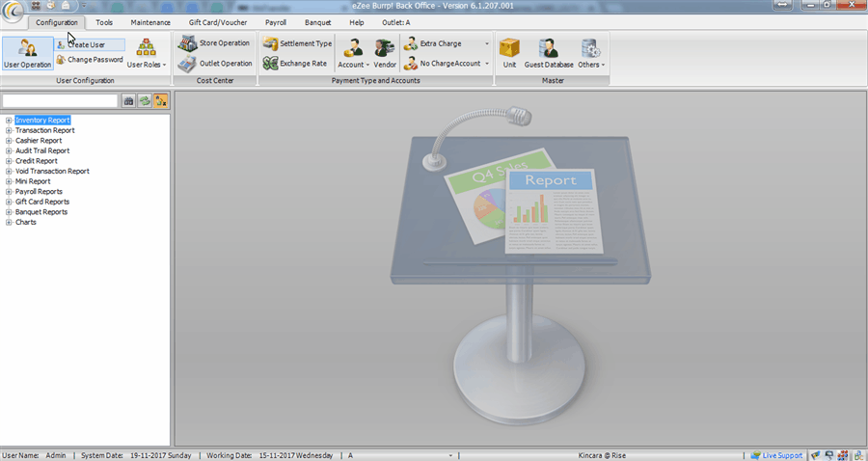The width and height of the screenshot is (868, 461).
Task: Open the User Roles dropdown
Action: point(147,53)
